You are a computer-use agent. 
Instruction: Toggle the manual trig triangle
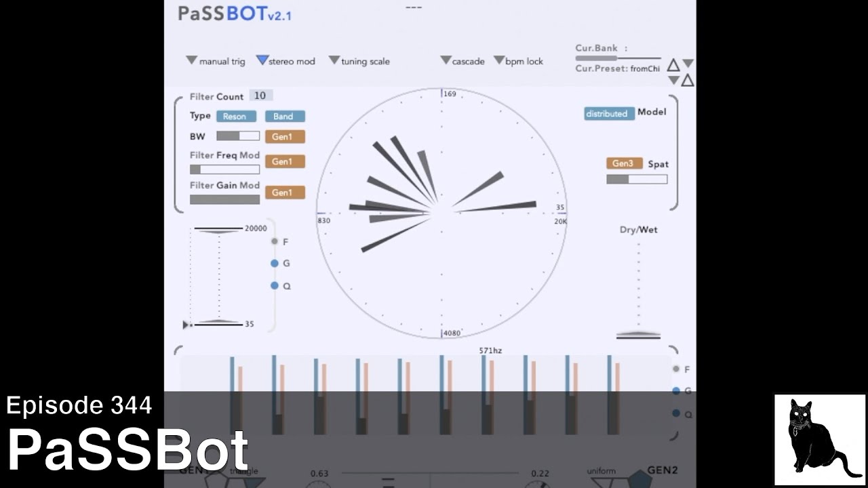(x=191, y=60)
